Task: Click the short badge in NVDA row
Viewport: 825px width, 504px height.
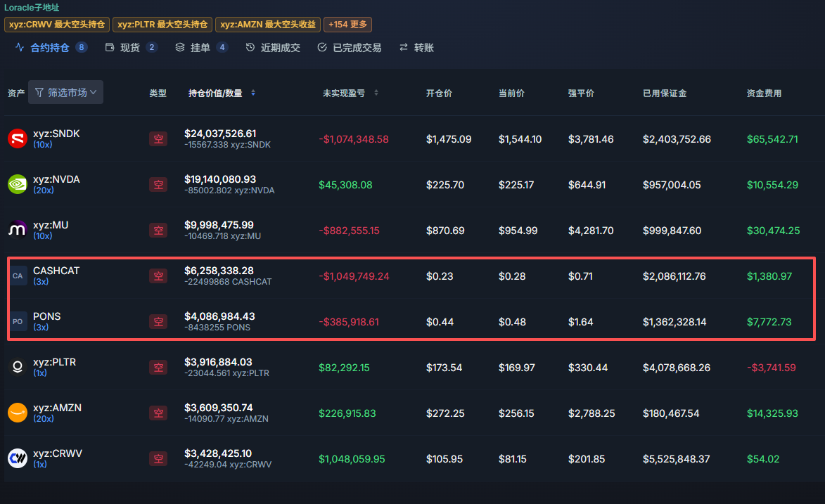Action: tap(158, 185)
